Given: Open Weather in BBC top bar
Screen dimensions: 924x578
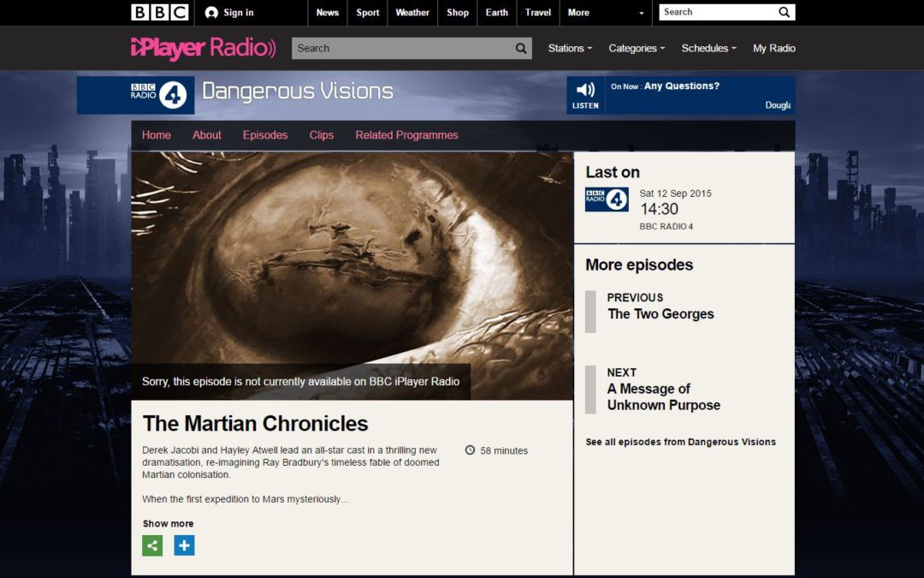Looking at the screenshot, I should (x=412, y=12).
